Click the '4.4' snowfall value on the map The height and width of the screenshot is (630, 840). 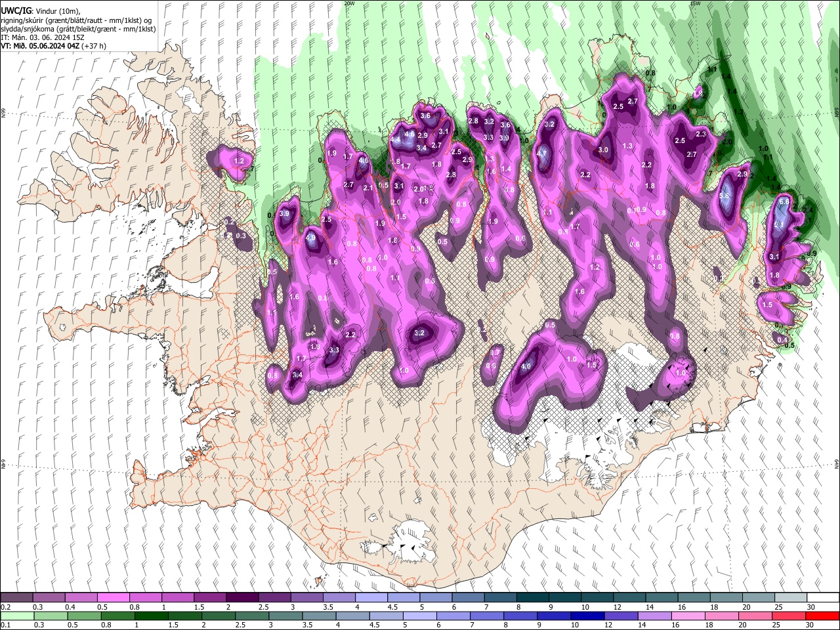pyautogui.click(x=395, y=140)
